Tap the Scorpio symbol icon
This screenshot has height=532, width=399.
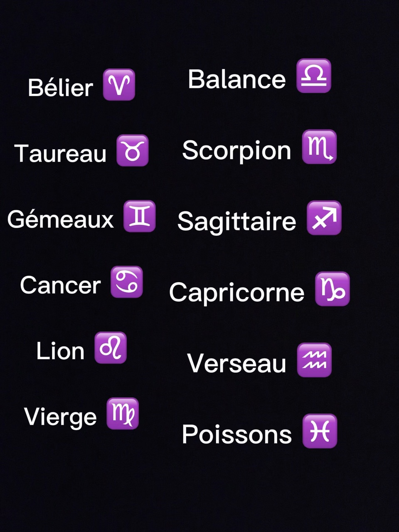pyautogui.click(x=319, y=147)
